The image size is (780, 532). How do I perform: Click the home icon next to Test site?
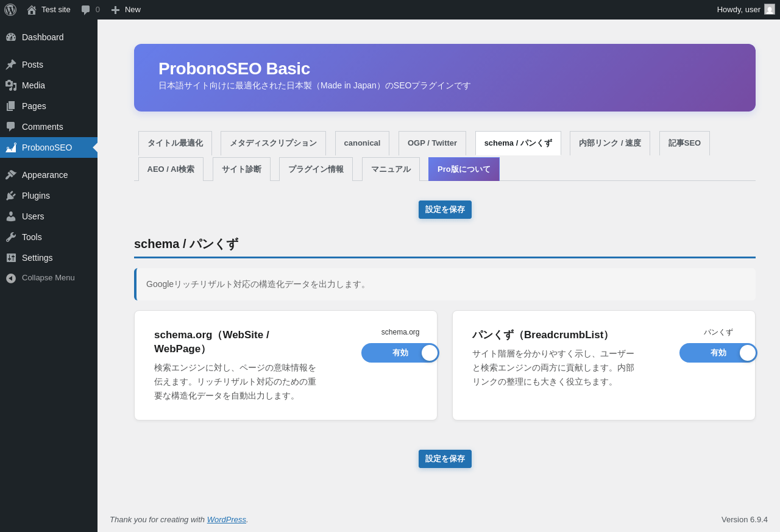[x=32, y=10]
